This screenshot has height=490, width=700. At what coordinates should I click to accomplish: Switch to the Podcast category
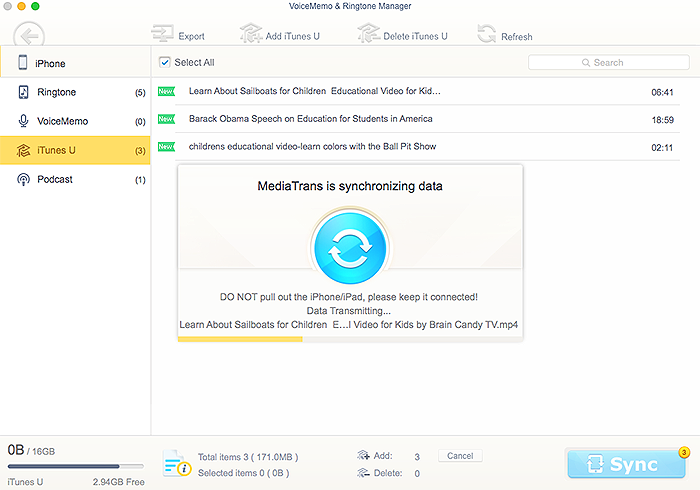[x=75, y=179]
